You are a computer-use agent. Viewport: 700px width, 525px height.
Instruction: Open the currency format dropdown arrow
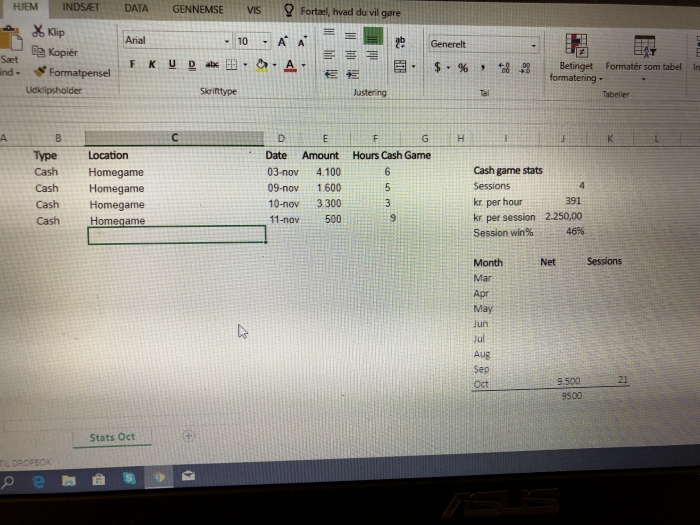pos(448,68)
